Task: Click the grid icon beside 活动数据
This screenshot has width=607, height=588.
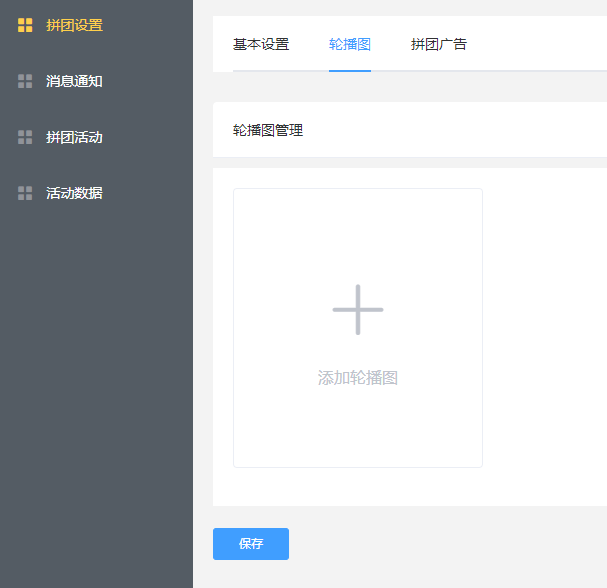Action: [x=25, y=193]
